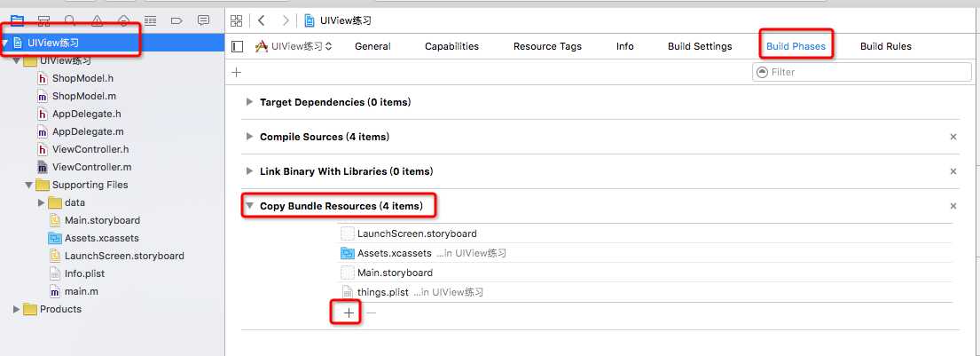Select things.plist in Copy Bundle Resources
The width and height of the screenshot is (980, 356).
[x=646, y=292]
